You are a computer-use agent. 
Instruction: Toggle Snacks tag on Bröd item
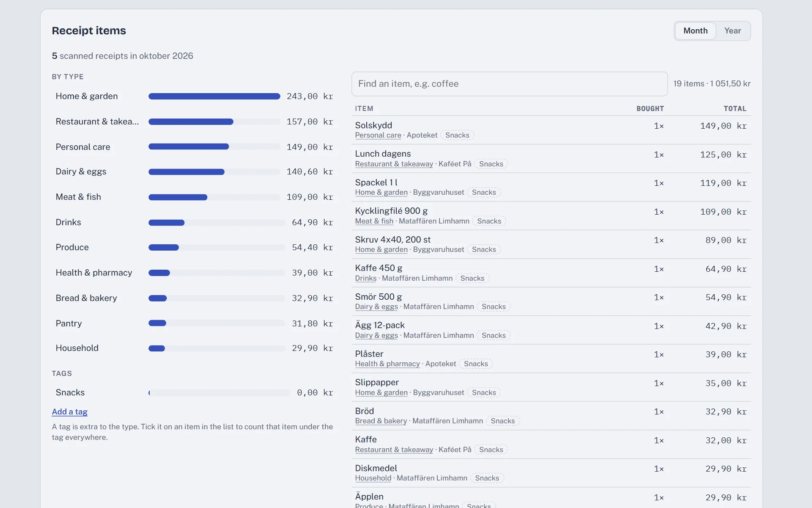point(503,421)
